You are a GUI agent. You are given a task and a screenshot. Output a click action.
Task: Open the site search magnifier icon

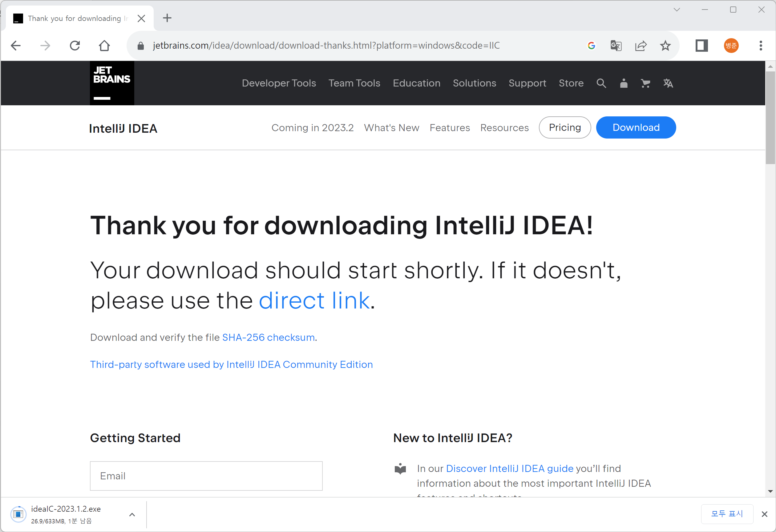click(601, 83)
